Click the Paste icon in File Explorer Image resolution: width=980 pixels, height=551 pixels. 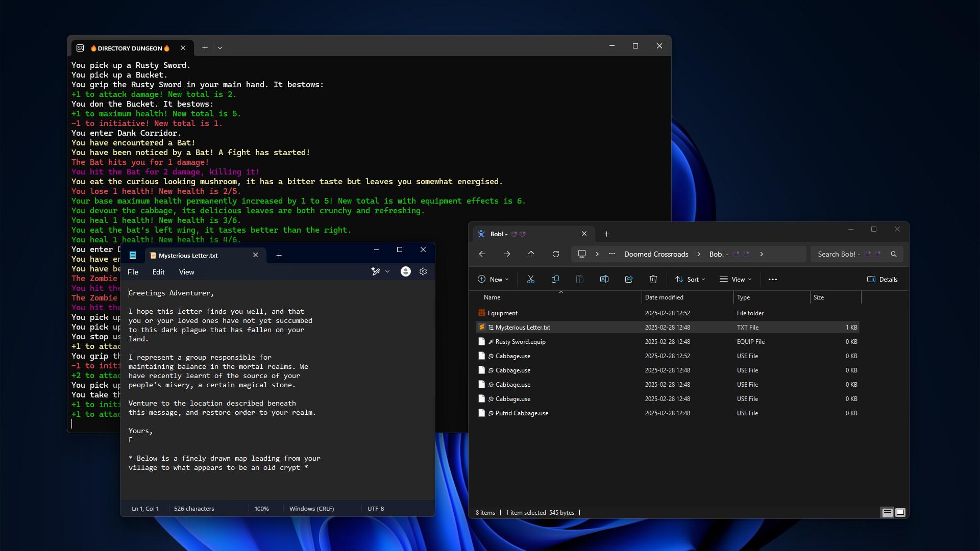point(580,279)
